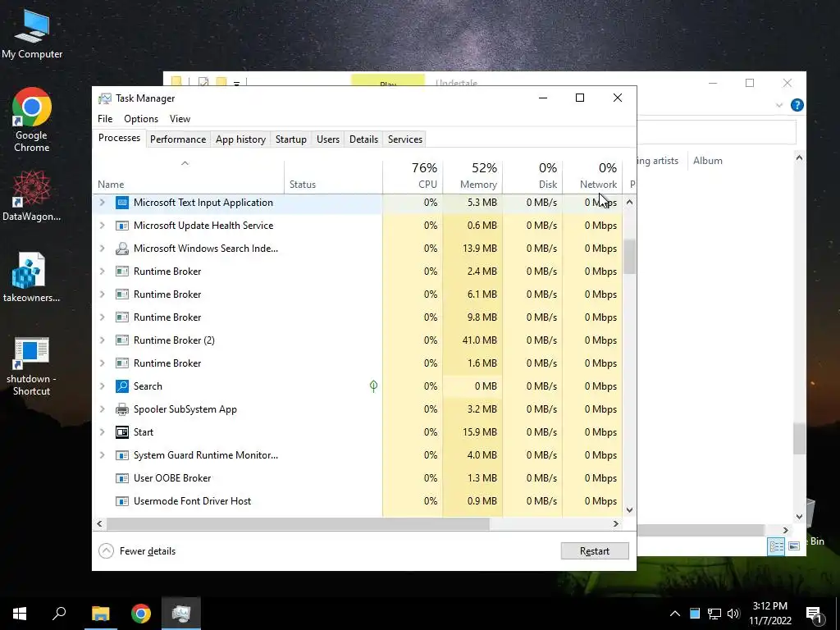Click the scroll down arrow in process list
840x630 pixels.
[x=629, y=510]
